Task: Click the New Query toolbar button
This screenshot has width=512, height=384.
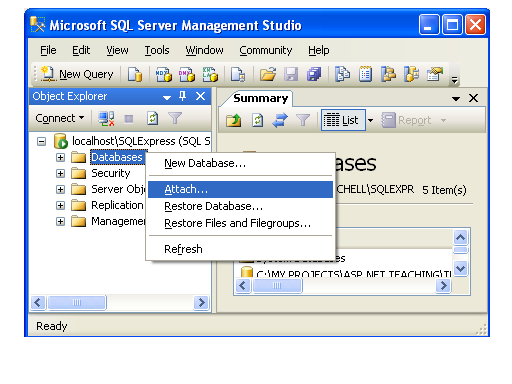Action: point(77,74)
